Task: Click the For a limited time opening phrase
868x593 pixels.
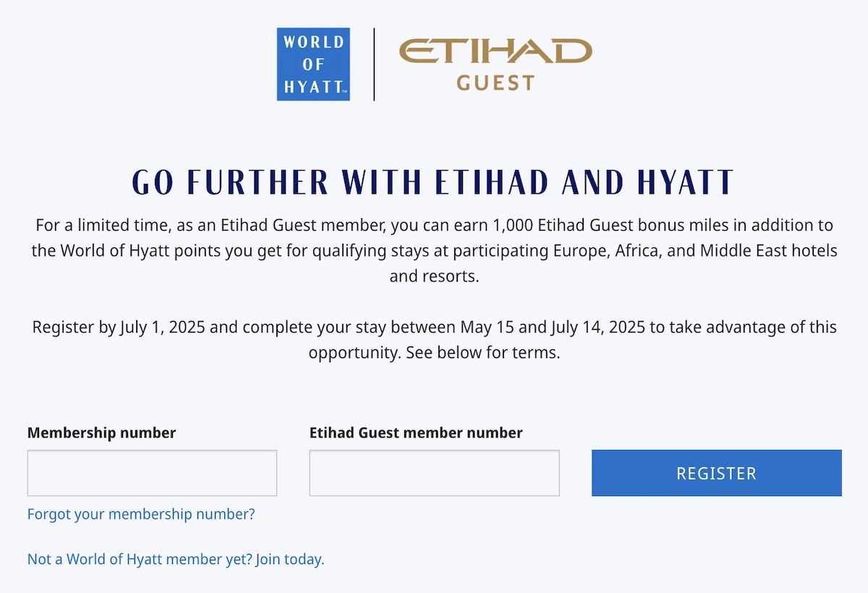Action: tap(100, 226)
